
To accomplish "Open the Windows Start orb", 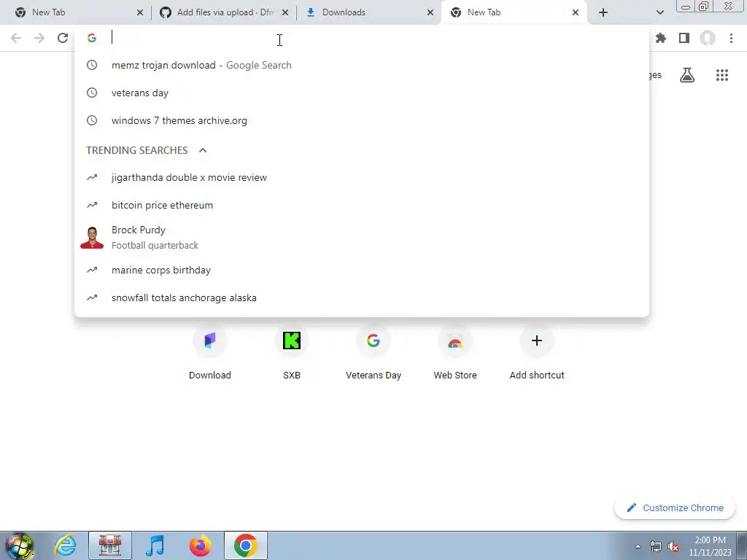I will [x=20, y=545].
